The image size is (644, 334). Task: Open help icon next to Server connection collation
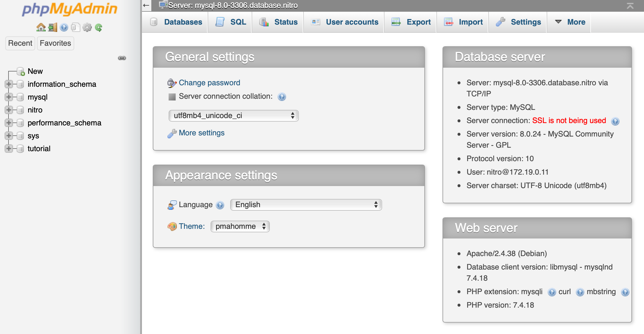pyautogui.click(x=282, y=97)
